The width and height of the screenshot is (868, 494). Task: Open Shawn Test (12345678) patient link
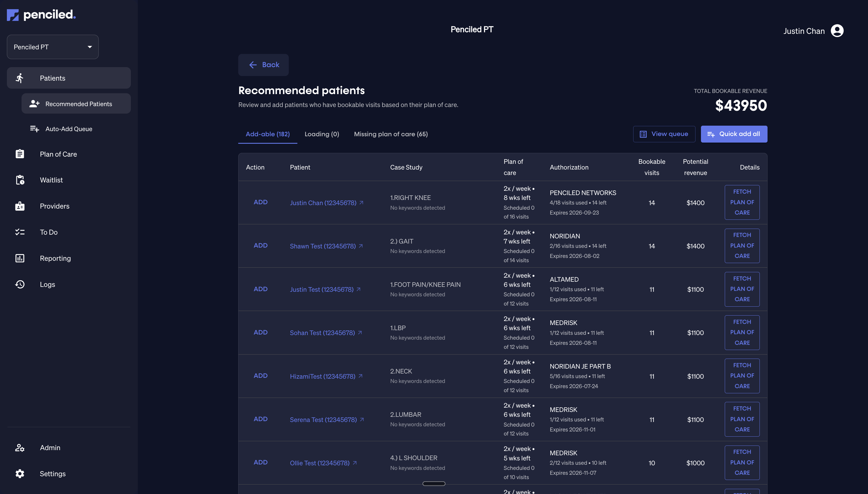click(x=323, y=246)
